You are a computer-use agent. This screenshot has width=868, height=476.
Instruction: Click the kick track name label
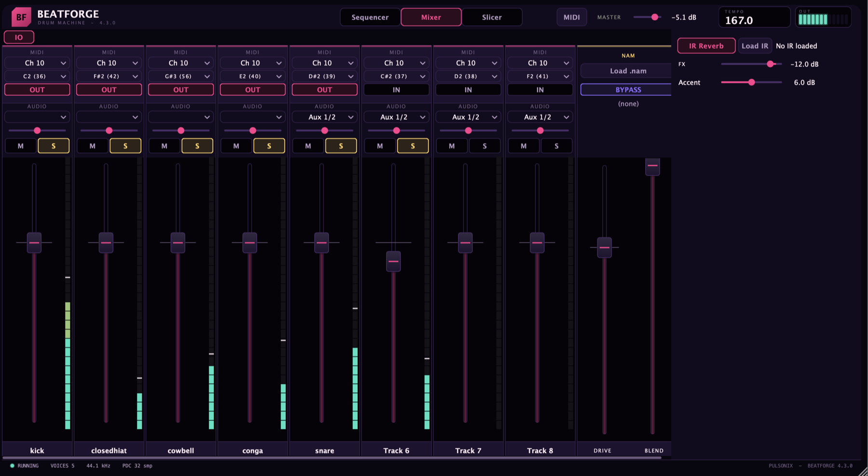(x=37, y=450)
